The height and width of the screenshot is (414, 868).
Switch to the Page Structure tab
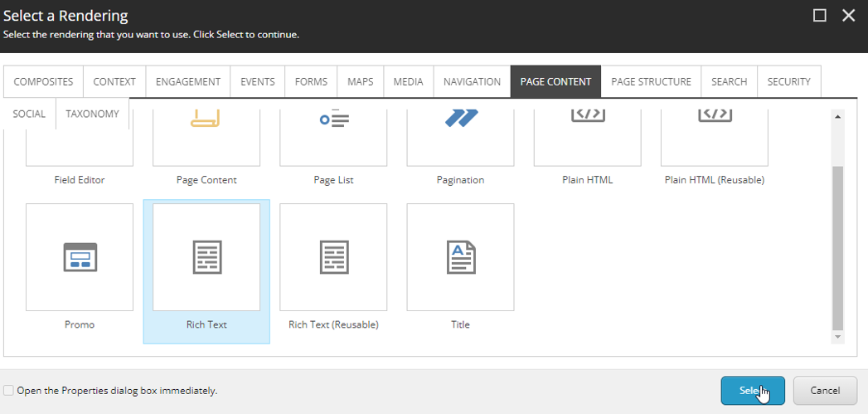651,82
